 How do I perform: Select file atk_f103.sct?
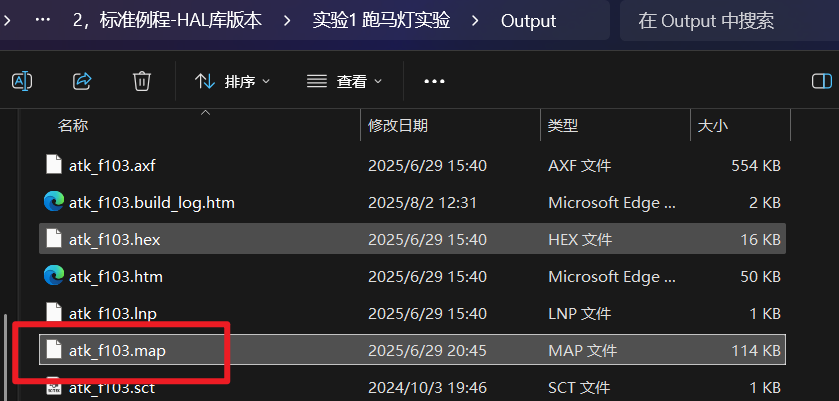click(413, 387)
